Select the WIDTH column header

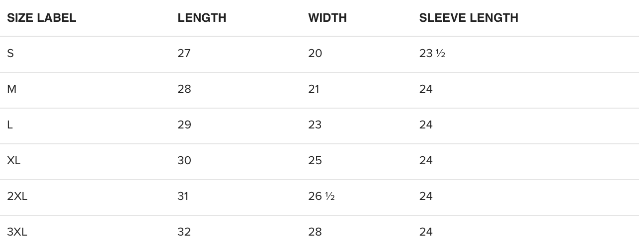[x=327, y=18]
